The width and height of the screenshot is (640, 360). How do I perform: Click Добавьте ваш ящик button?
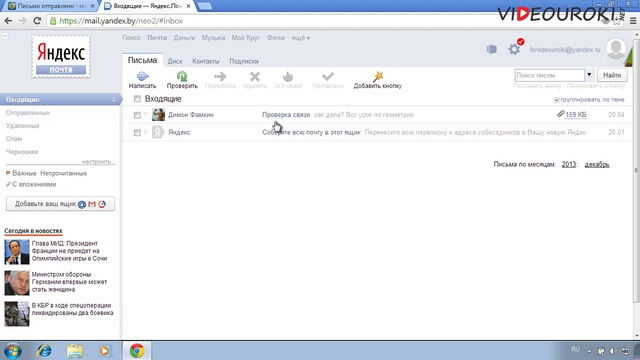(60, 204)
